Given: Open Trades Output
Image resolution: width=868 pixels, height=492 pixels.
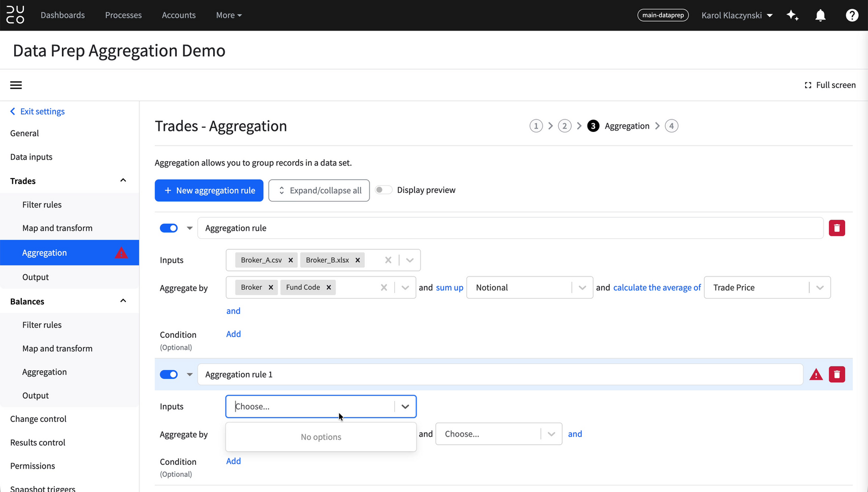Looking at the screenshot, I should coord(35,277).
